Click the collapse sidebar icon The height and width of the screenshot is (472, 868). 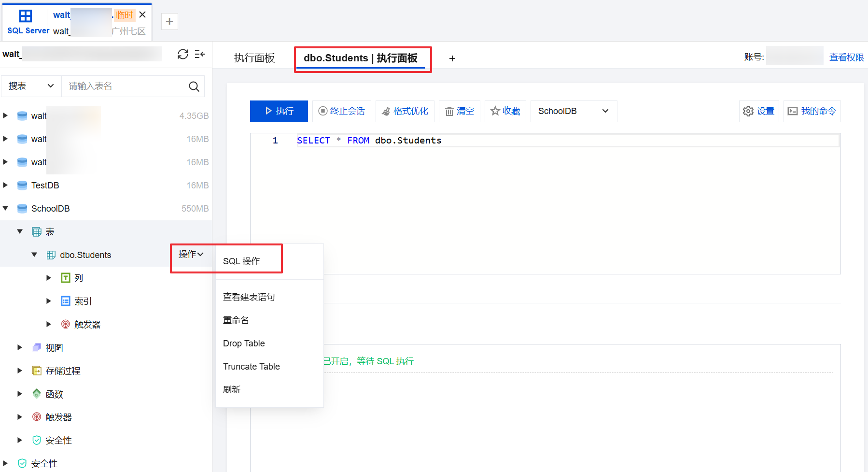tap(200, 54)
